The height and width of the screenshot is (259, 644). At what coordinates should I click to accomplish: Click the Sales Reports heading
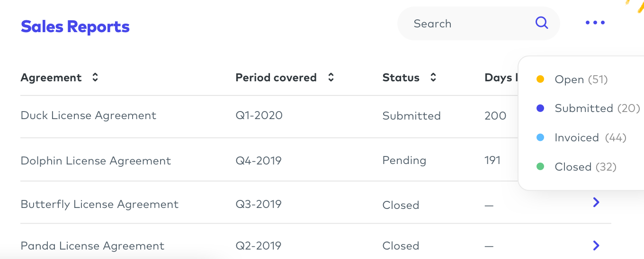pos(75,26)
